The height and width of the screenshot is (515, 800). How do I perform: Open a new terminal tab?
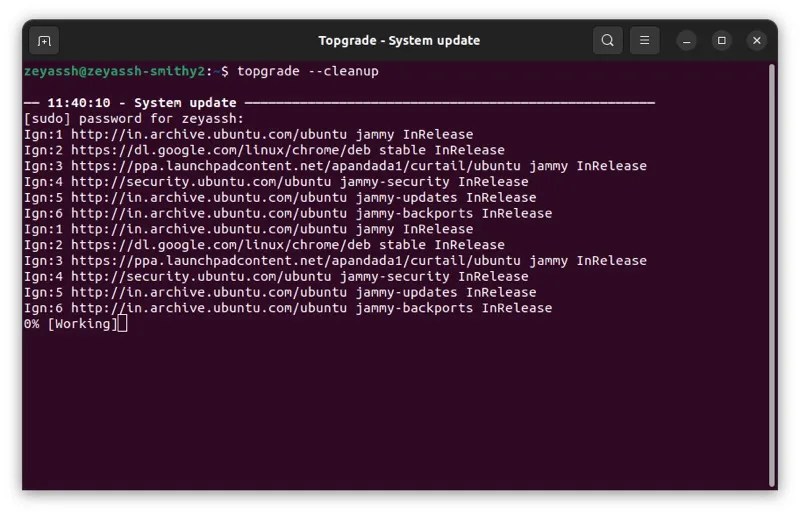pos(44,40)
